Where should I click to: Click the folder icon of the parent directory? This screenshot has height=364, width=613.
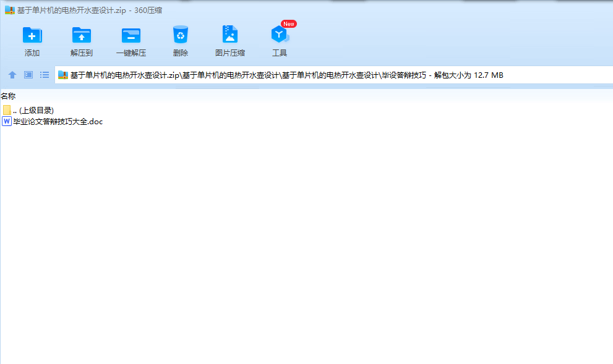[x=7, y=110]
